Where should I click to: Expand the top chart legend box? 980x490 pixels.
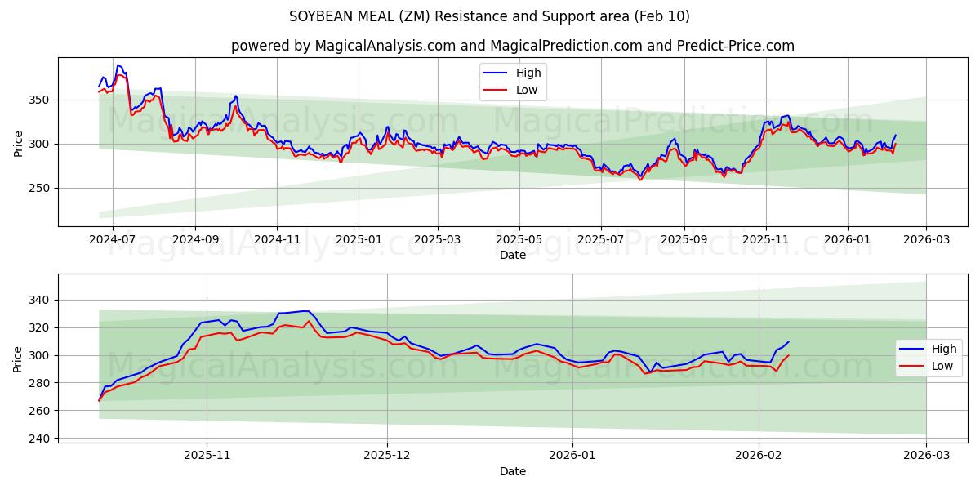[x=514, y=80]
